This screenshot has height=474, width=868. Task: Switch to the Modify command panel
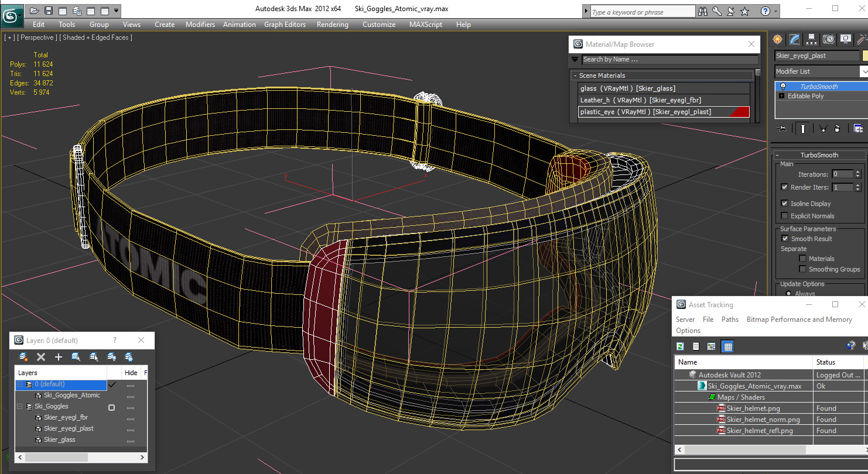(x=794, y=39)
